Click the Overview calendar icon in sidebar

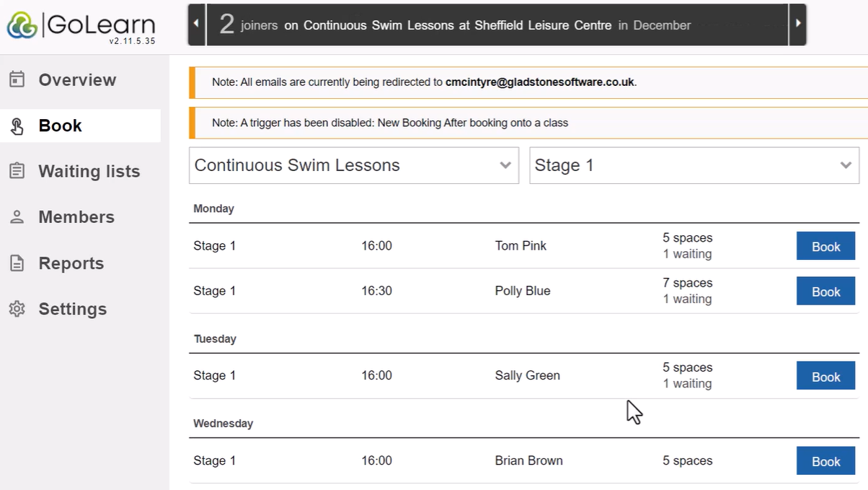pos(17,79)
